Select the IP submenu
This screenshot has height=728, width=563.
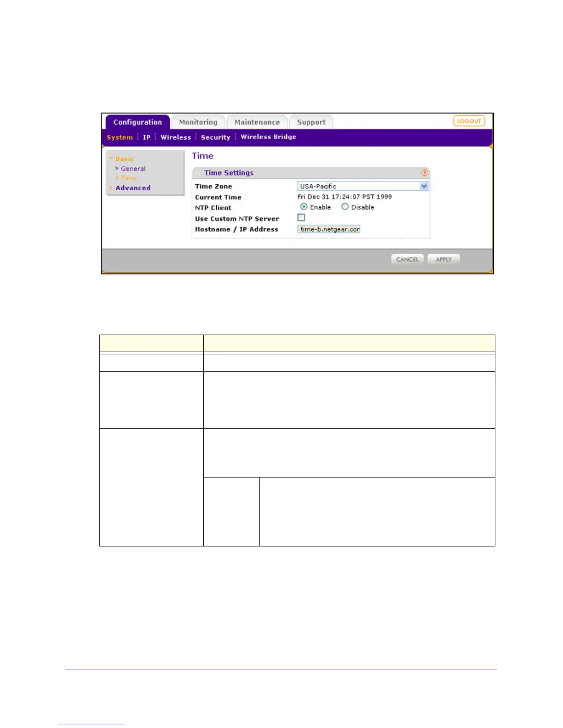tap(147, 137)
